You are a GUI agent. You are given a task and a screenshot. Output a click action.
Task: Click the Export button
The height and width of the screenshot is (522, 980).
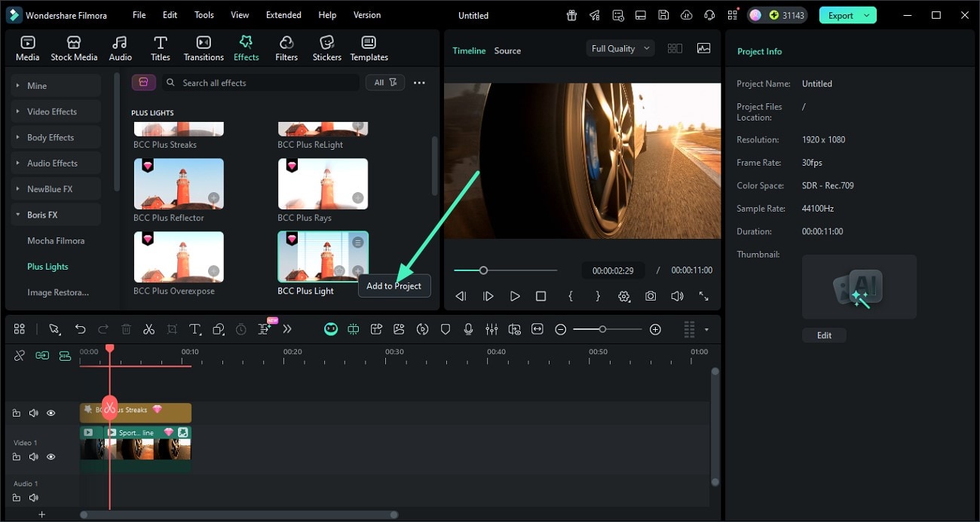point(841,15)
